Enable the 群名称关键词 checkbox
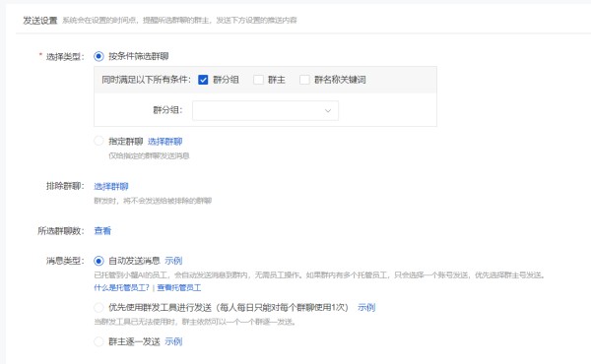The width and height of the screenshot is (591, 364). click(x=304, y=80)
